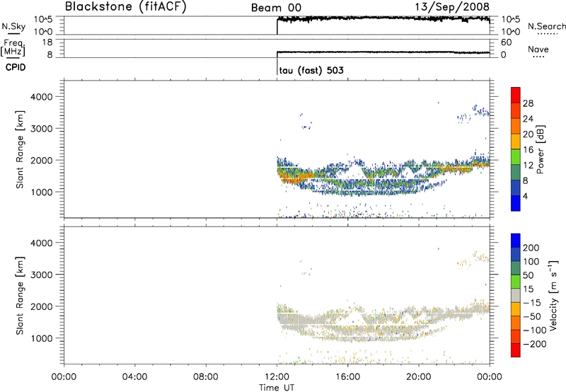Click the N.Sky legend label
Viewport: 566px width, 392px height.
[x=13, y=27]
